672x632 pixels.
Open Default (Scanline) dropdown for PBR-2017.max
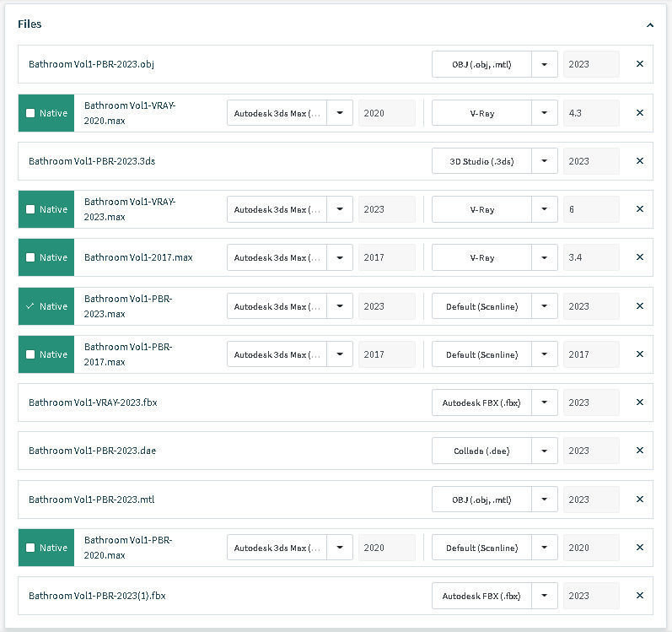point(544,354)
